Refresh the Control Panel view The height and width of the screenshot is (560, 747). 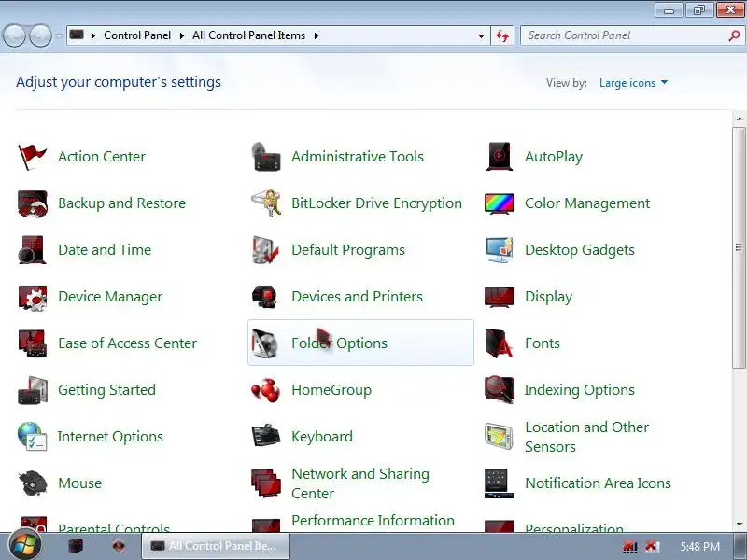pyautogui.click(x=502, y=35)
